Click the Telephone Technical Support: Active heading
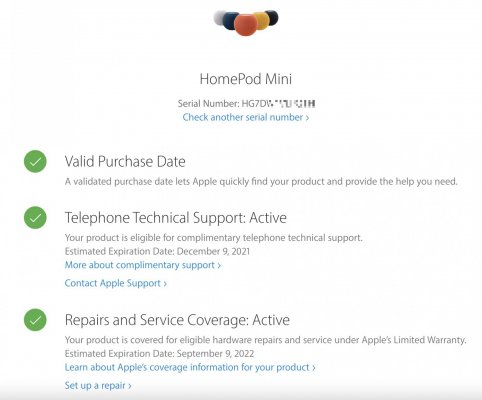482x400 pixels. click(176, 218)
